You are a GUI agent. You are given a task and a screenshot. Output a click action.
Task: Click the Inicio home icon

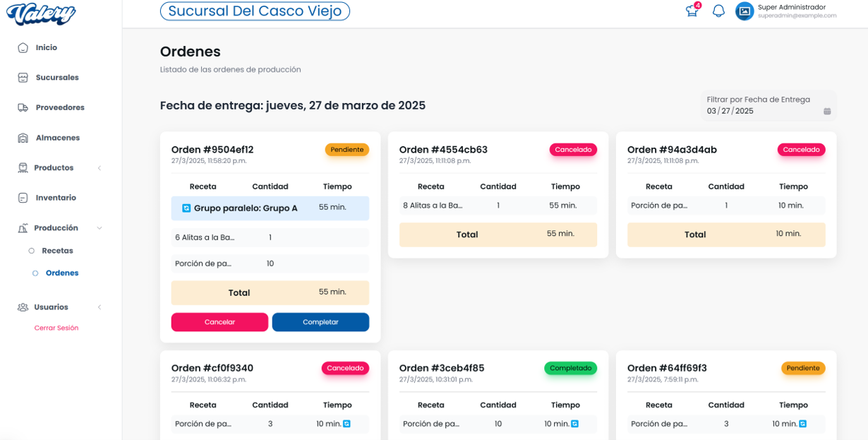23,48
